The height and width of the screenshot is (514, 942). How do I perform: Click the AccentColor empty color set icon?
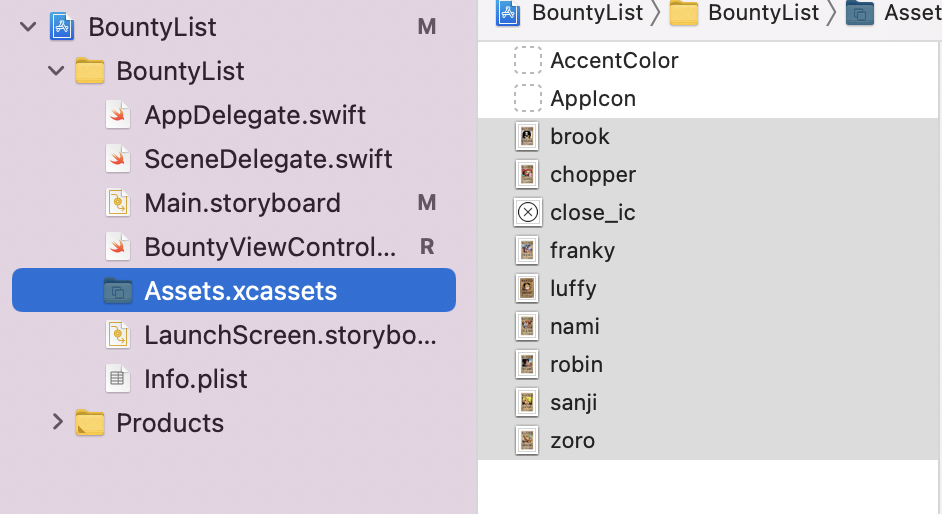coord(527,60)
